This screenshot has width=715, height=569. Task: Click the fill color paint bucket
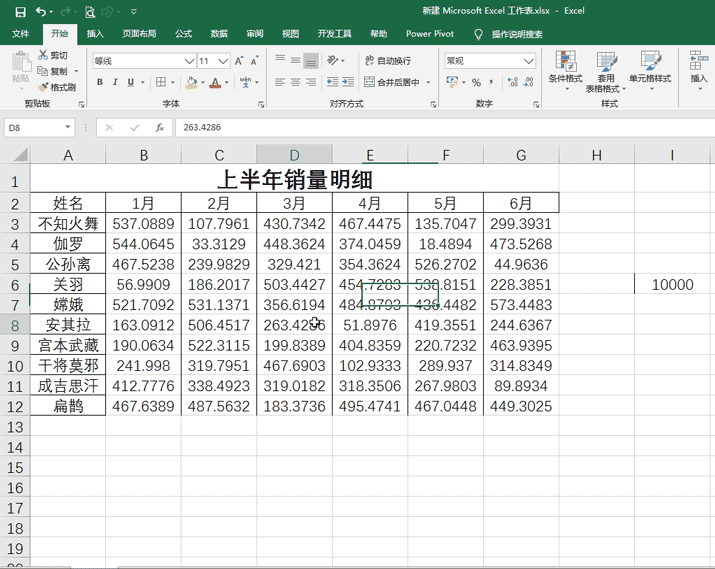tap(191, 83)
